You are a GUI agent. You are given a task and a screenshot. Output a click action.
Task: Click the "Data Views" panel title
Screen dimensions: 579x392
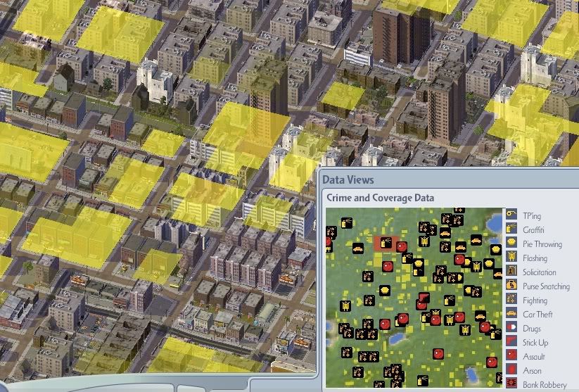[x=348, y=179]
